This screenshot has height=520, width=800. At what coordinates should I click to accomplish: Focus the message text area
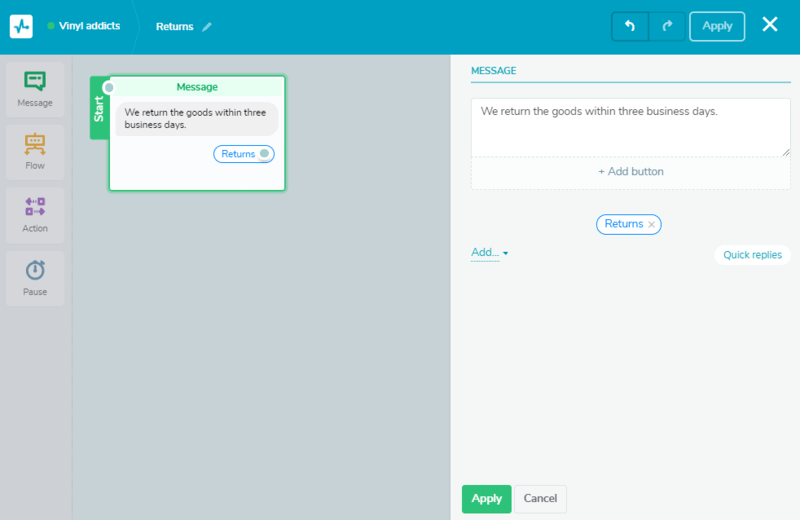click(x=631, y=128)
